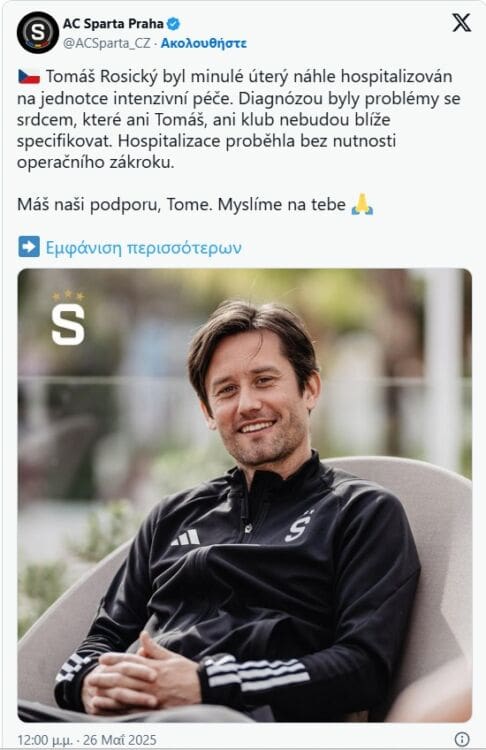486x750 pixels.
Task: Click the AC Sparta Praha profile avatar
Action: 37,33
